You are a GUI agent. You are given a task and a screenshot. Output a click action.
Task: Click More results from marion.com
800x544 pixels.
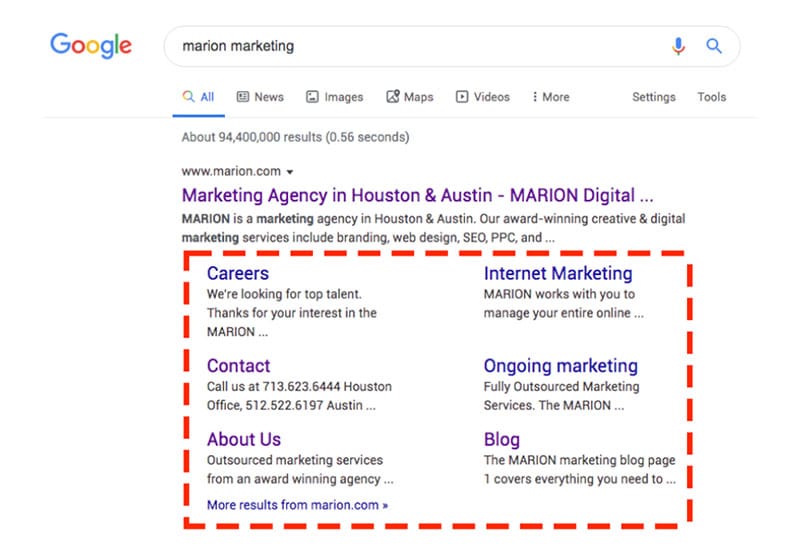coord(297,505)
